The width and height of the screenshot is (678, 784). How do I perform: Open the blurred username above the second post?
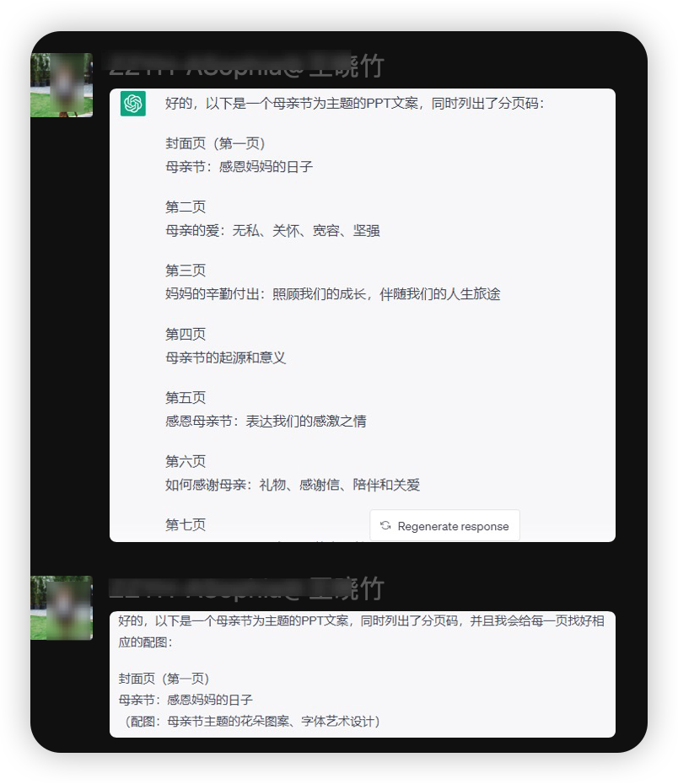pos(246,588)
